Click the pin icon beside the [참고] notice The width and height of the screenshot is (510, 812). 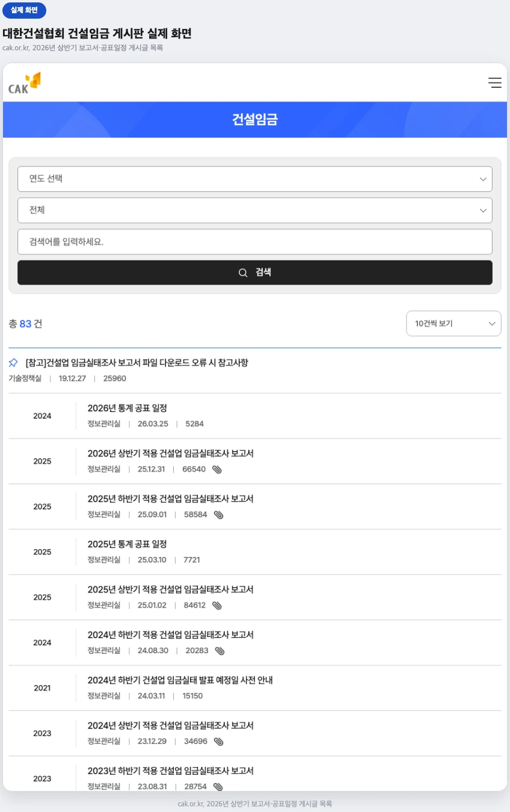point(13,363)
